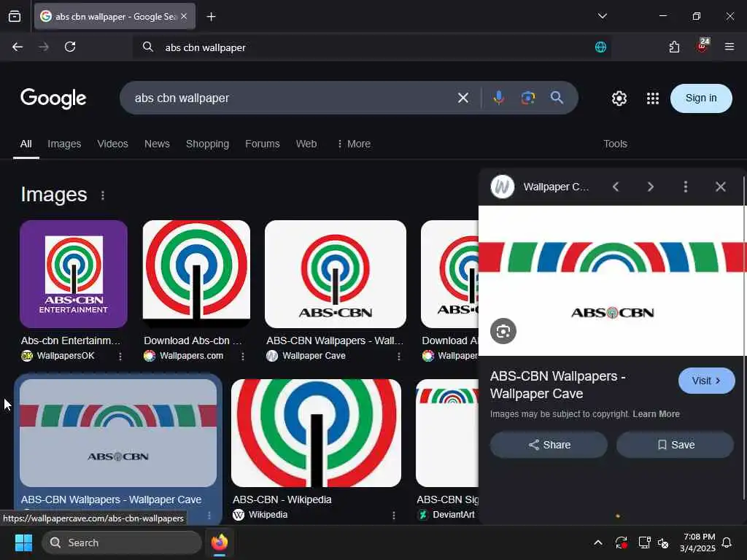The image size is (747, 560).
Task: Open the Abs-cbn Entertainment purple thumbnail
Action: click(x=74, y=274)
